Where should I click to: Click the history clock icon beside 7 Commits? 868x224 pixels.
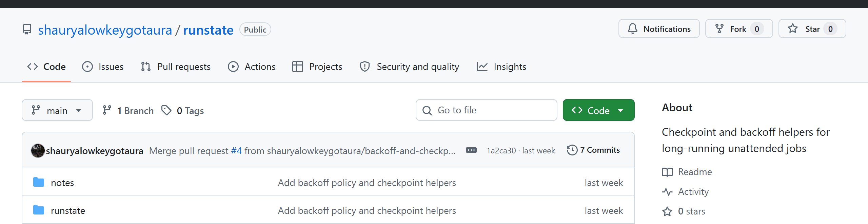(x=572, y=150)
